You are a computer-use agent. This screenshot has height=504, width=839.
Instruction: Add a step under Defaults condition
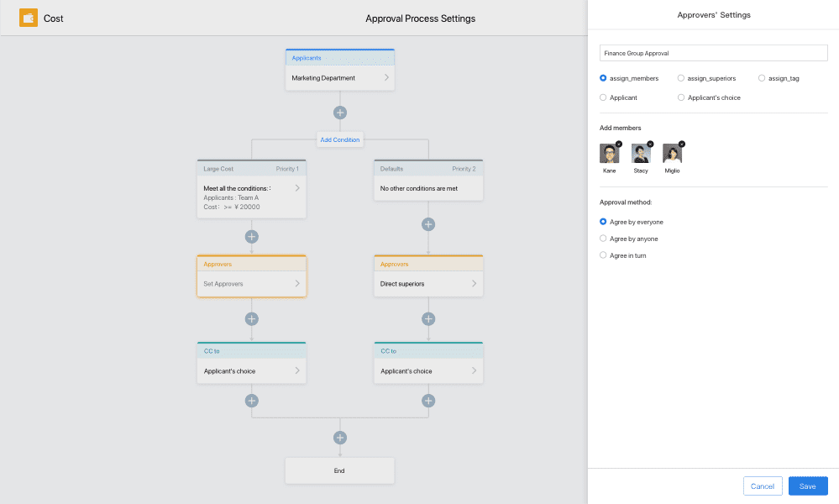point(428,224)
